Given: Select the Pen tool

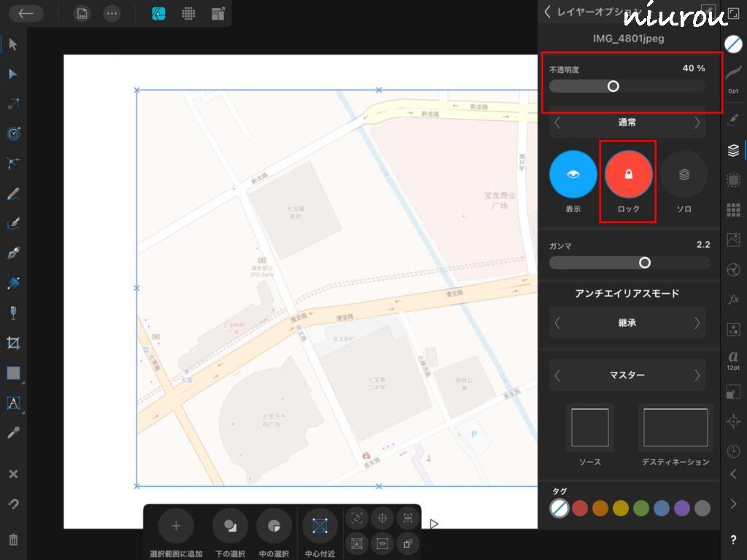Looking at the screenshot, I should tap(13, 253).
